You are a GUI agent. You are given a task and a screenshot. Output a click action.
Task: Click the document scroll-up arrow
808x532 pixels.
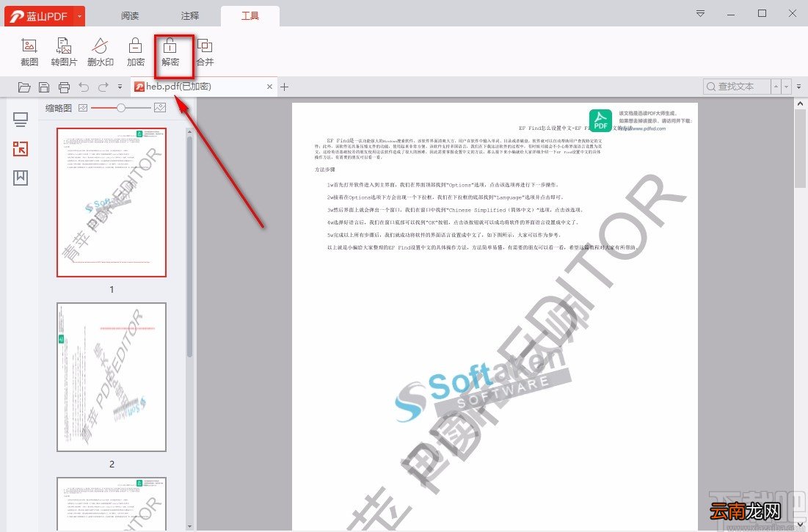coord(800,103)
